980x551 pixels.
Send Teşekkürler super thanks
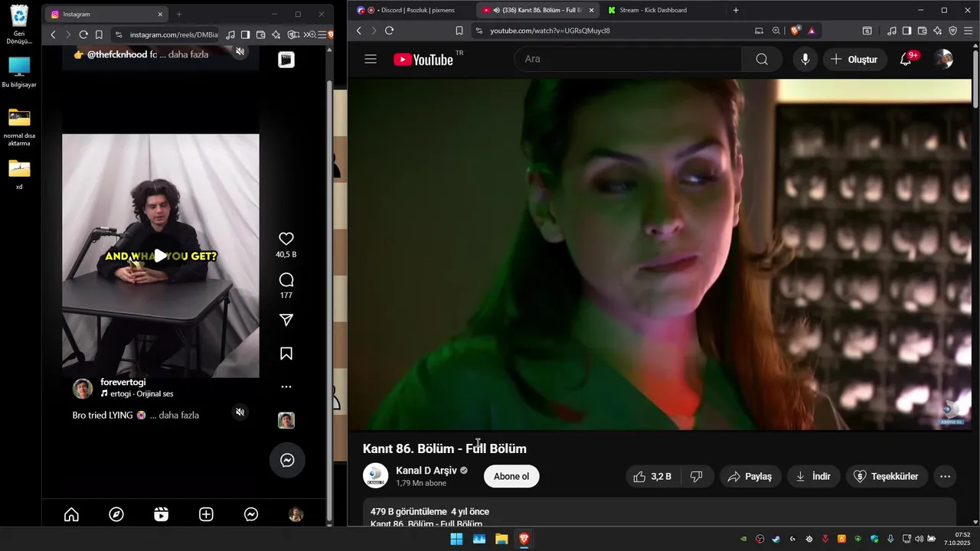point(887,476)
